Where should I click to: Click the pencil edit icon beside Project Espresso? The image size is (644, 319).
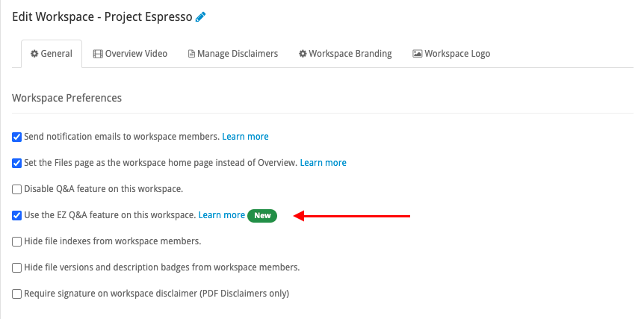tap(200, 17)
